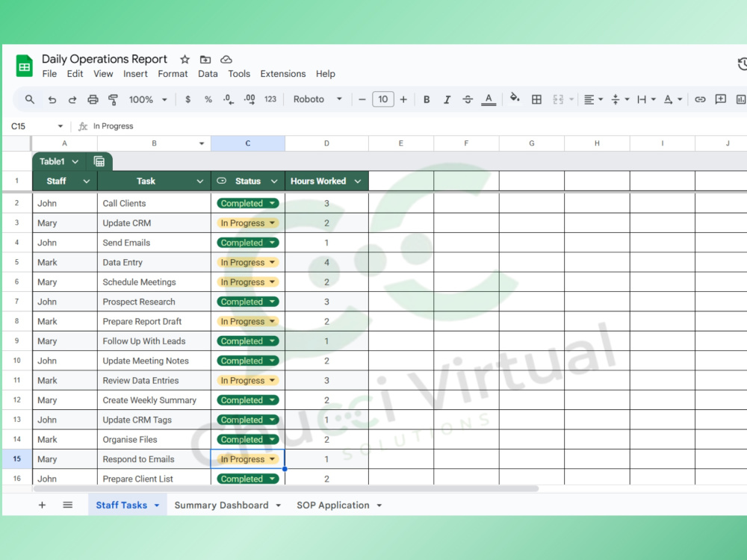Decrease font size with minus button
Screen dimensions: 747x560
[362, 99]
